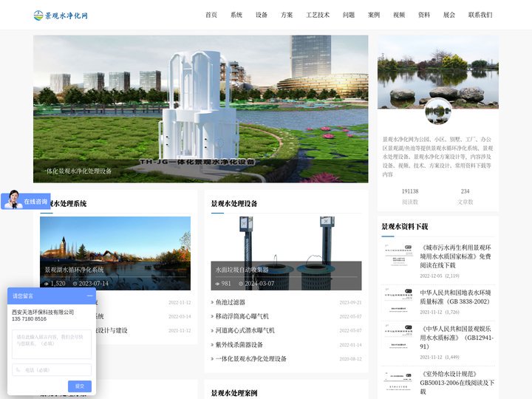Click thumbnail beside 室外给水设计规范 document
Screen dimensions: 532x399
(399, 382)
